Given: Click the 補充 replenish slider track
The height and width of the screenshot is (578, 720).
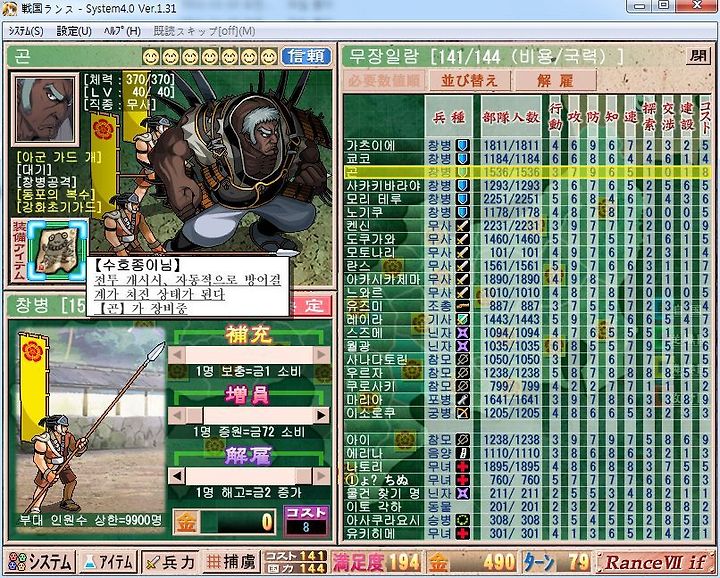Looking at the screenshot, I should point(249,354).
